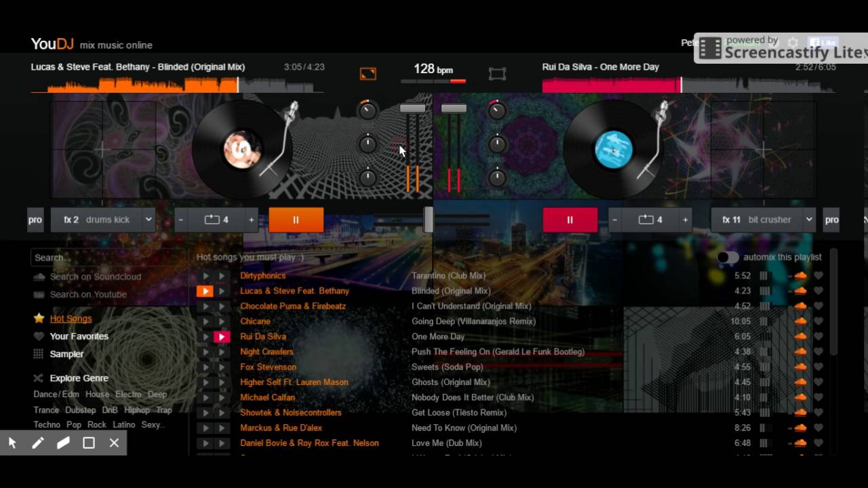The width and height of the screenshot is (868, 488).
Task: Load Chocolate Puma & Firebeatz onto the red deck
Action: click(x=221, y=306)
